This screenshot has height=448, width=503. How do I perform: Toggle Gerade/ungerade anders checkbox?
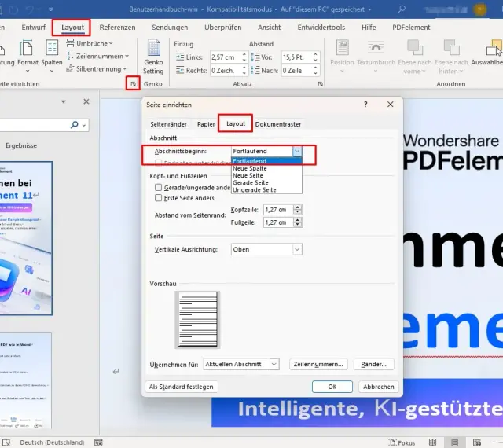click(158, 187)
